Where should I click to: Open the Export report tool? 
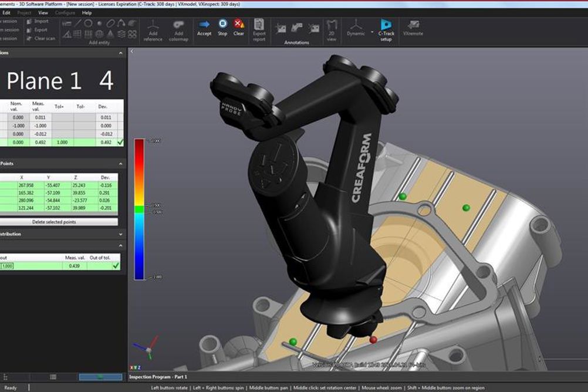point(259,30)
